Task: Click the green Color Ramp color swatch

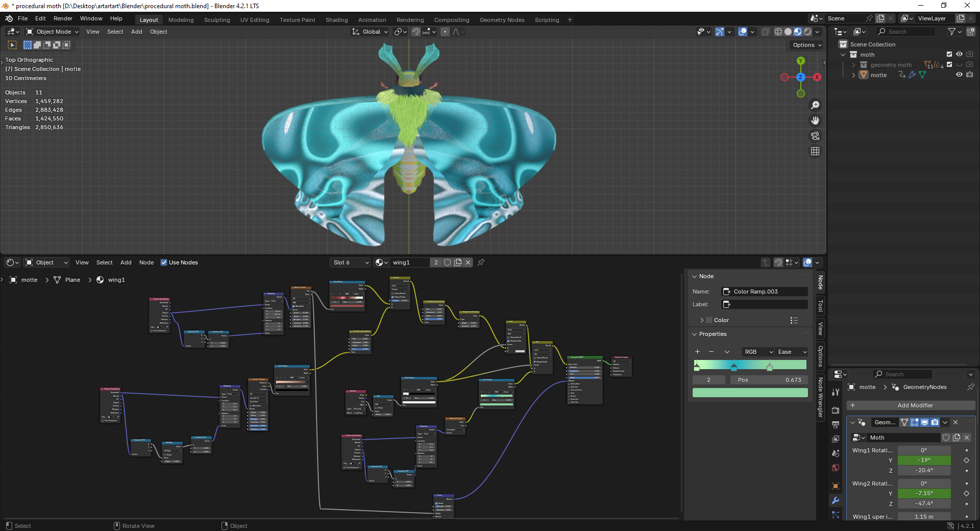Action: click(x=749, y=393)
